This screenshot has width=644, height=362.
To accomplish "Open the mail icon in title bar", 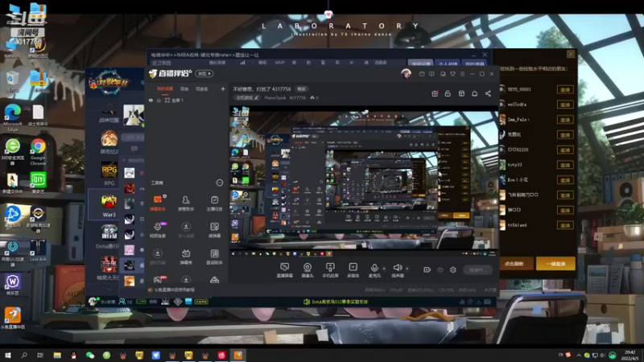I will click(x=422, y=74).
